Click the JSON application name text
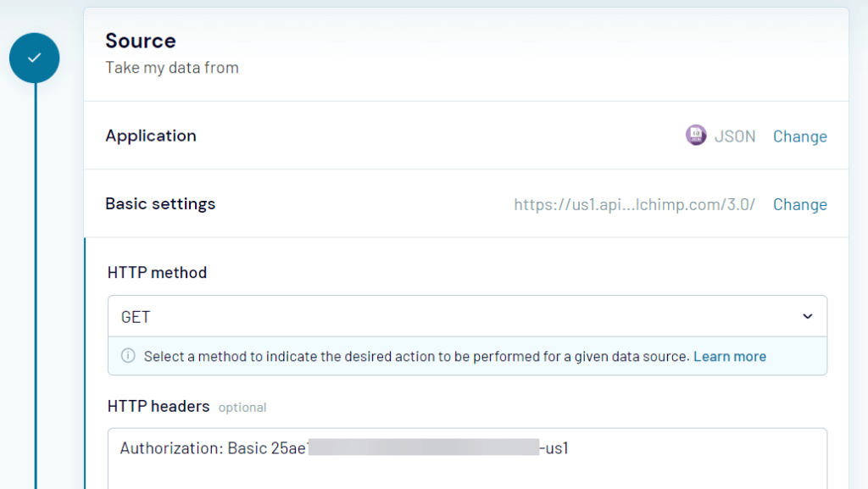Image resolution: width=868 pixels, height=489 pixels. tap(735, 136)
